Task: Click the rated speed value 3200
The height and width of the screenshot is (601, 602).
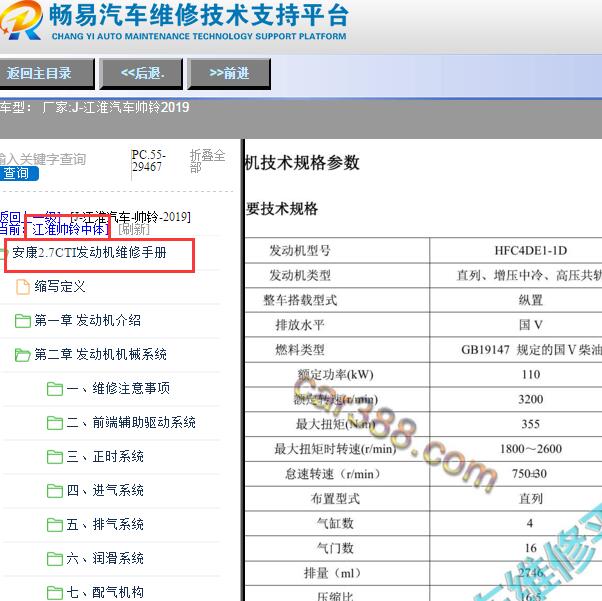Action: pos(531,399)
